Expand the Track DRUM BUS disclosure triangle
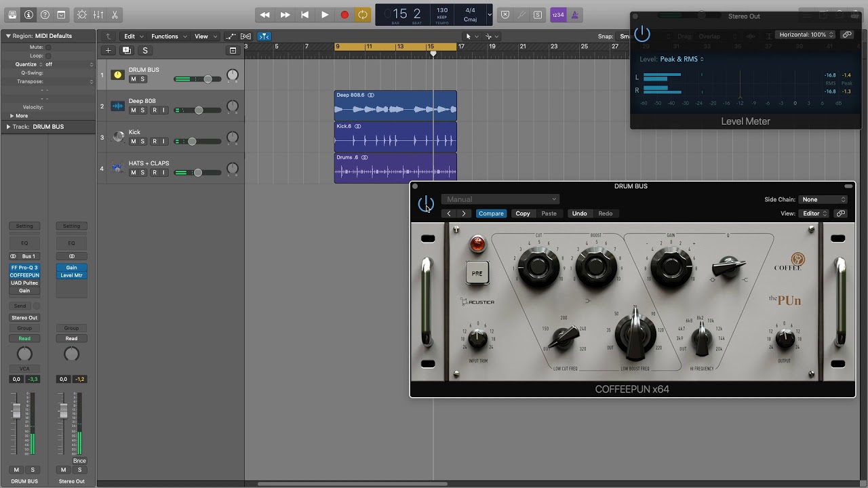 point(8,127)
